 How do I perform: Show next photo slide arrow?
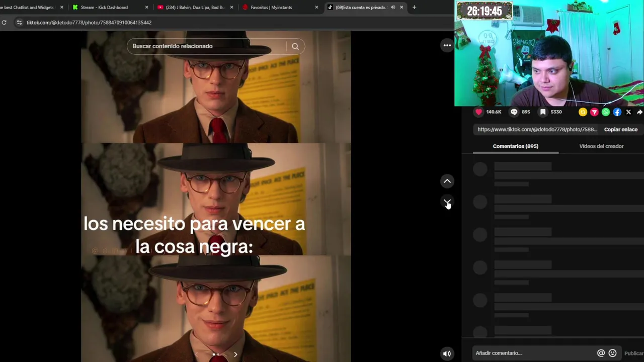[235, 354]
